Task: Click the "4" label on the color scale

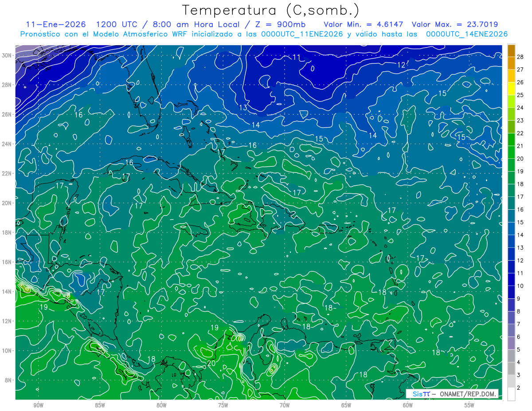Action: [519, 363]
